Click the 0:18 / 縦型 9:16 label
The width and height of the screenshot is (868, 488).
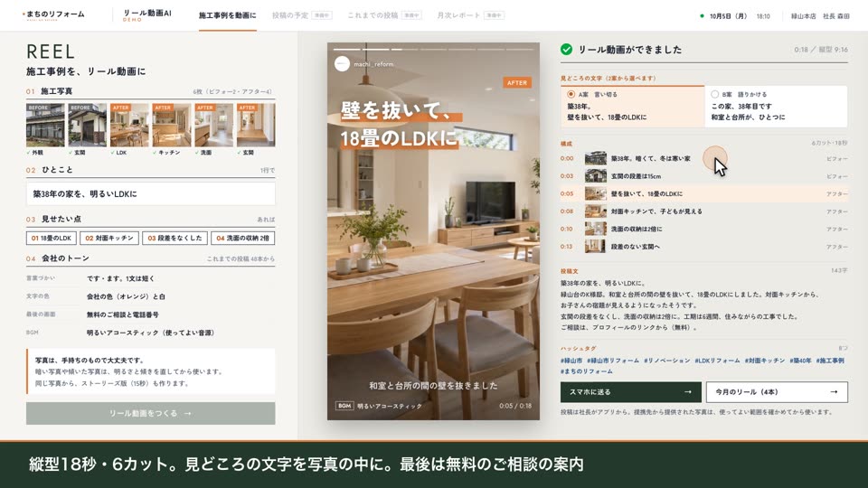pyautogui.click(x=820, y=49)
